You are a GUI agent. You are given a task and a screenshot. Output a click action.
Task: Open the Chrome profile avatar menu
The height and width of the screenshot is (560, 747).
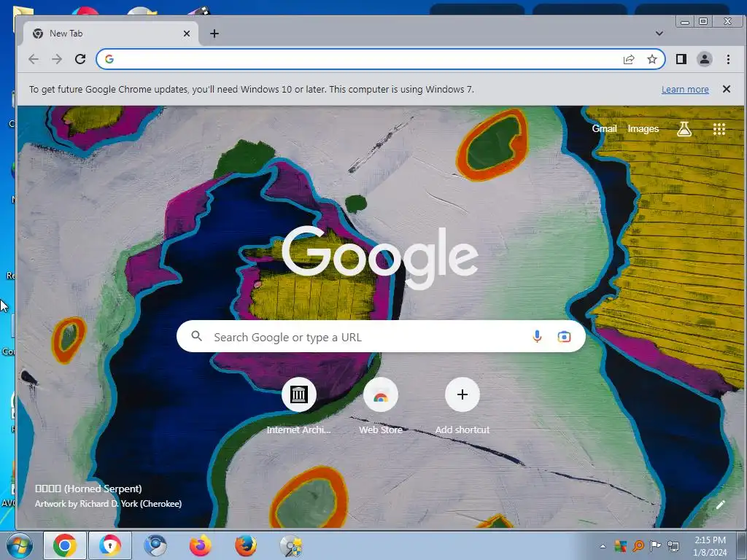click(x=705, y=59)
